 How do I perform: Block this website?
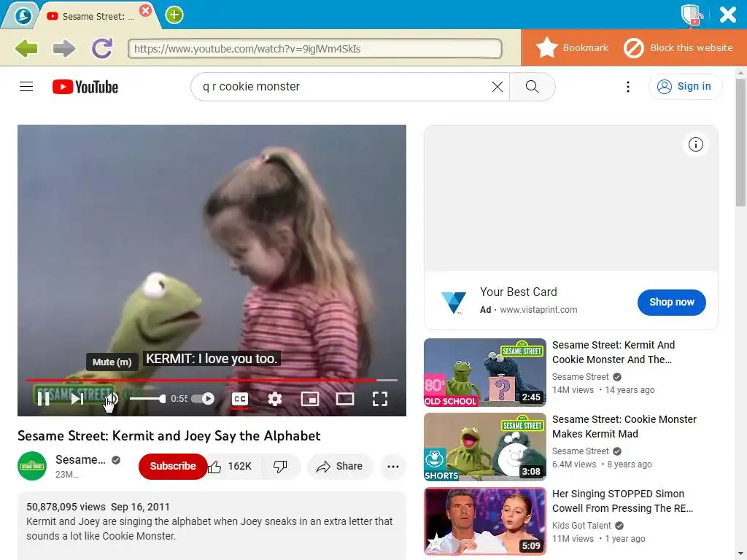click(x=678, y=47)
